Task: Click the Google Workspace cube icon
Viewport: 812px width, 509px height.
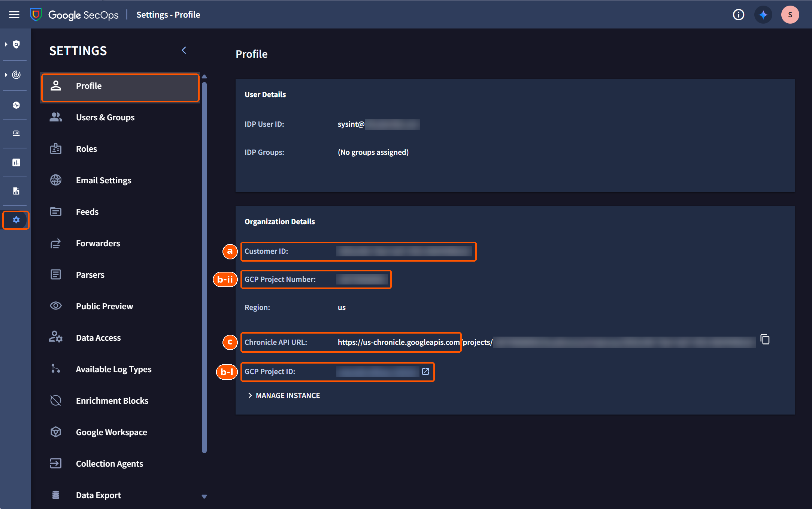Action: (56, 432)
